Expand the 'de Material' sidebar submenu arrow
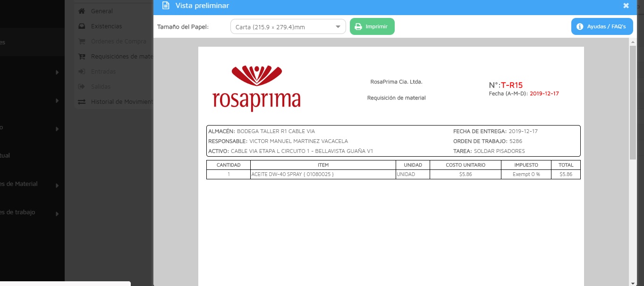Screen dimensions: 644x286 [57, 185]
